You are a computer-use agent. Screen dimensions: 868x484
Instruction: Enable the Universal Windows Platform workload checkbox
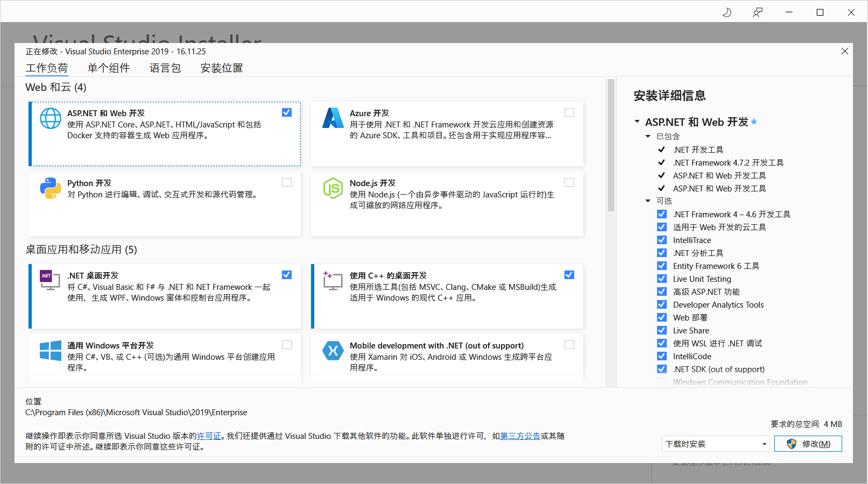287,345
